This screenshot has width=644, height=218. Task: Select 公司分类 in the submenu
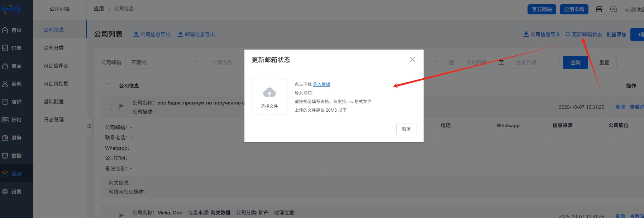(54, 48)
